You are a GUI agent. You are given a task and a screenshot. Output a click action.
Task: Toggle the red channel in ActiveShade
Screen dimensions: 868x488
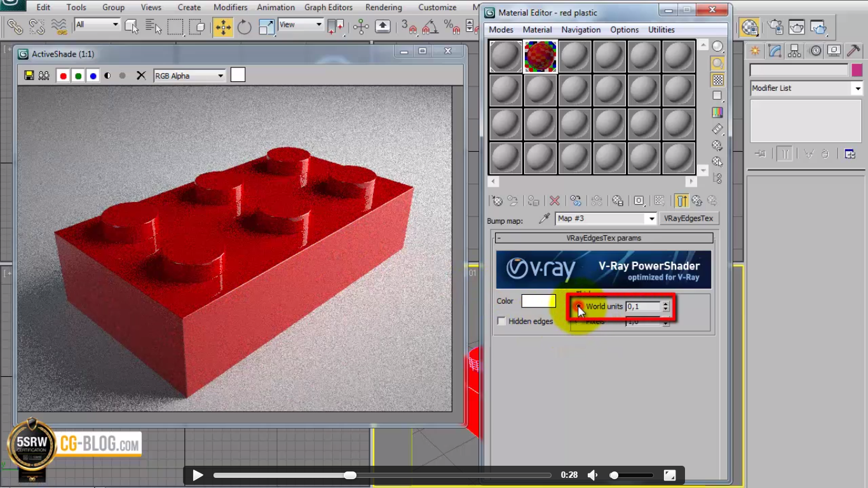coord(63,76)
